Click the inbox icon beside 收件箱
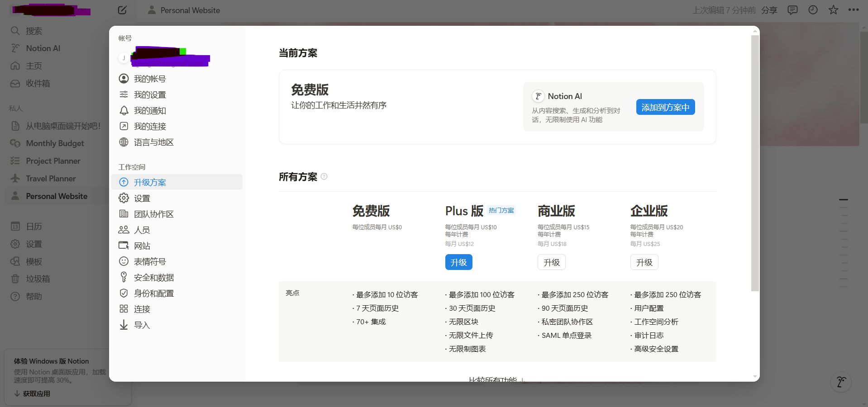 click(x=15, y=83)
